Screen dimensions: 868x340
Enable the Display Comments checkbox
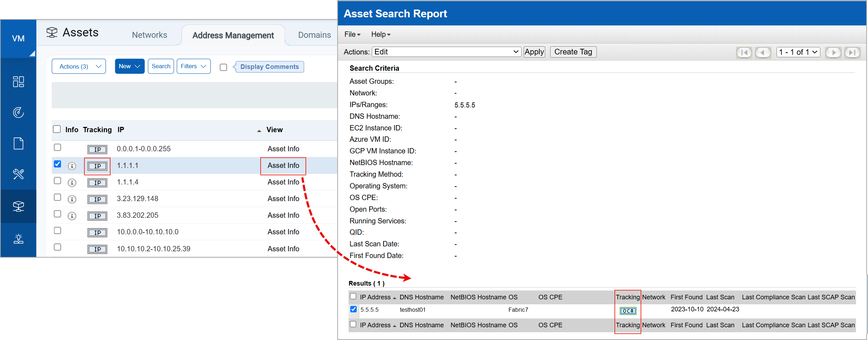(x=223, y=67)
